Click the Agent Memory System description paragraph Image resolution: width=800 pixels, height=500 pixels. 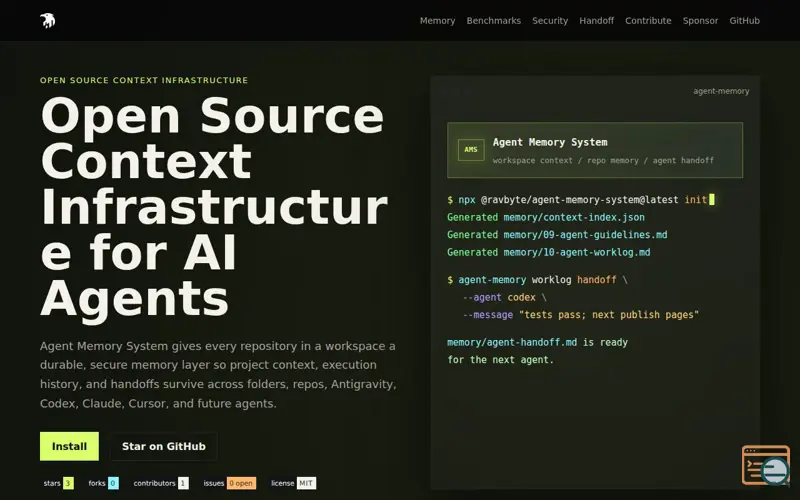click(218, 374)
